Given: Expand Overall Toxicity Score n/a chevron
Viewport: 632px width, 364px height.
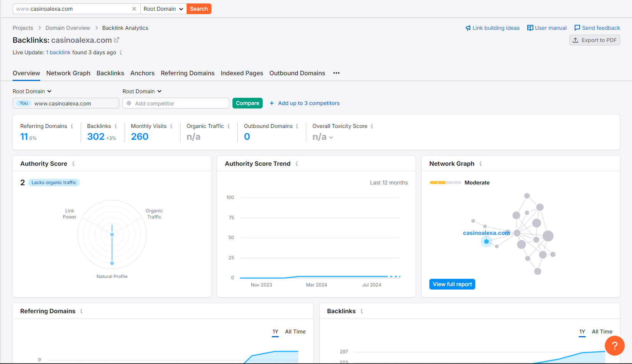Looking at the screenshot, I should (x=331, y=138).
